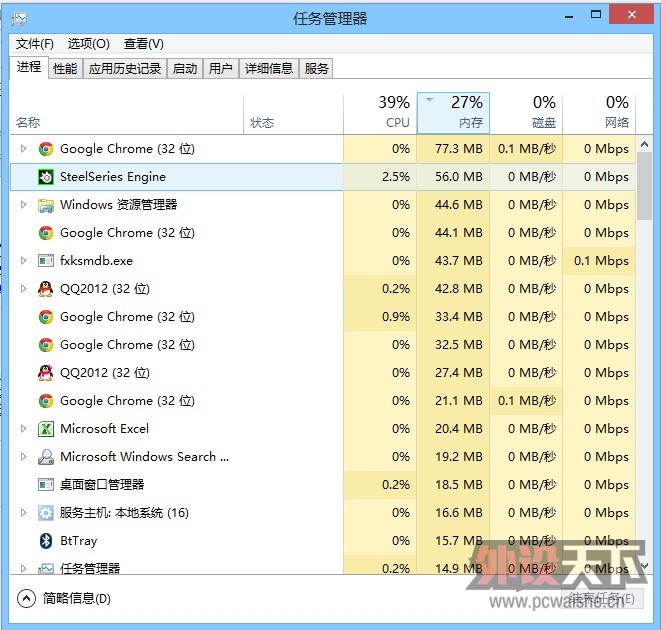The image size is (661, 630).
Task: Click the 16.6 MB memory value
Action: click(x=459, y=512)
